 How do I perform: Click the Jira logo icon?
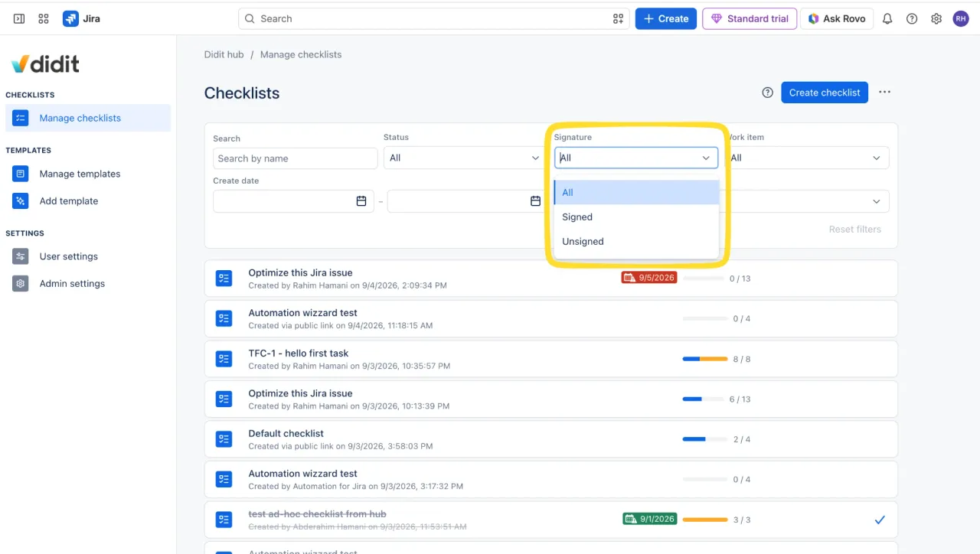point(70,18)
